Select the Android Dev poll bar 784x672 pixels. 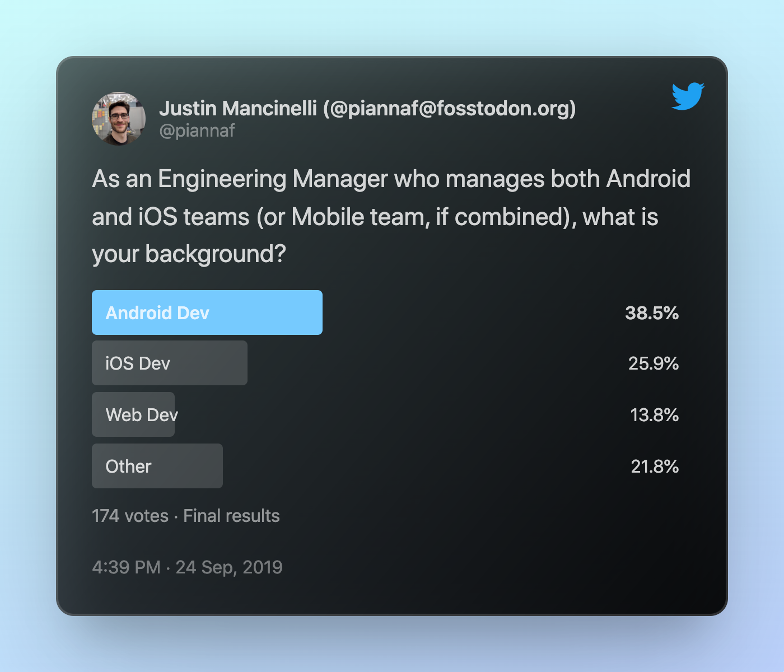click(x=207, y=312)
